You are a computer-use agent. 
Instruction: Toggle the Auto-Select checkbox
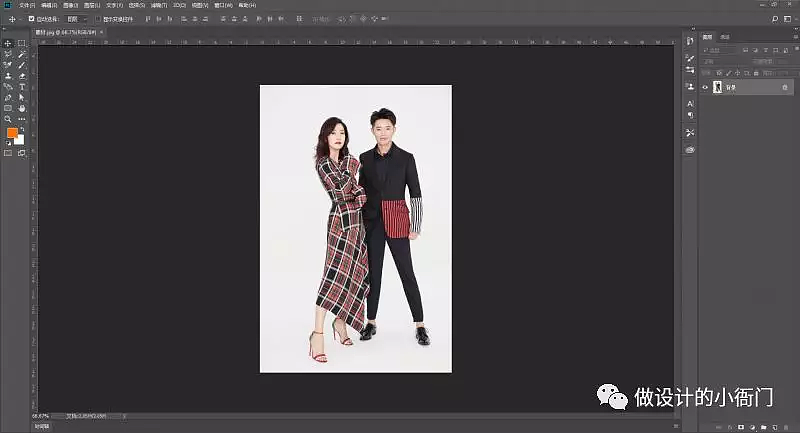[x=31, y=19]
